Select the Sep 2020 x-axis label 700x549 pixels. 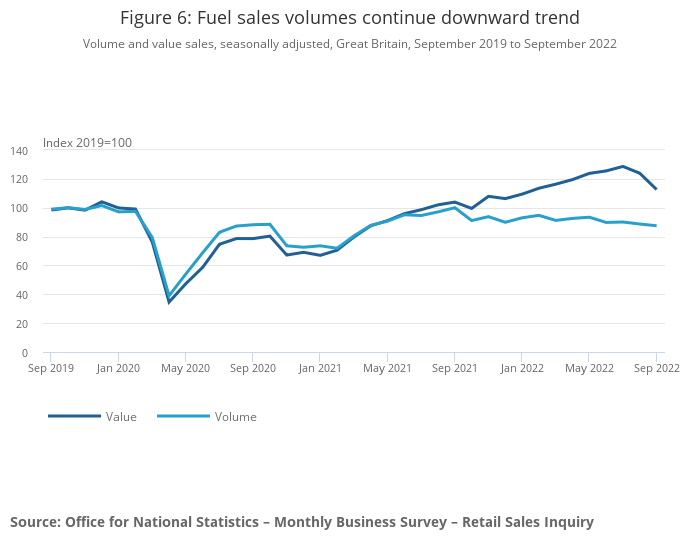[253, 368]
